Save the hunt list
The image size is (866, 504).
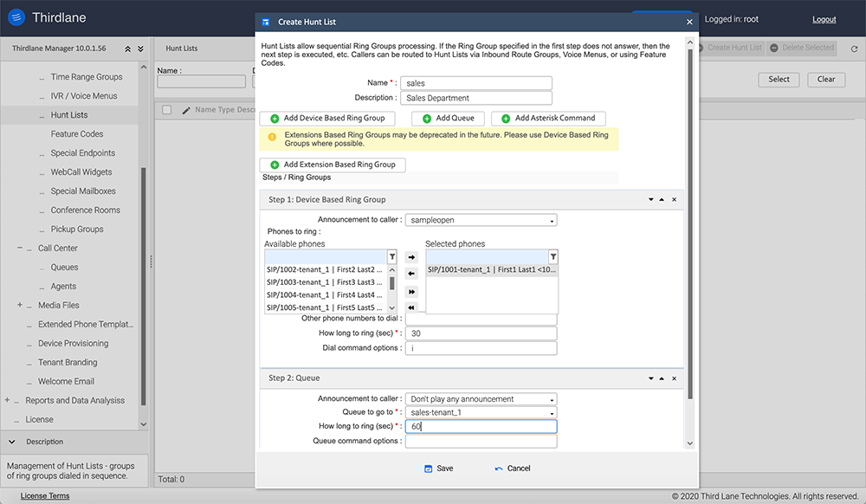point(438,468)
